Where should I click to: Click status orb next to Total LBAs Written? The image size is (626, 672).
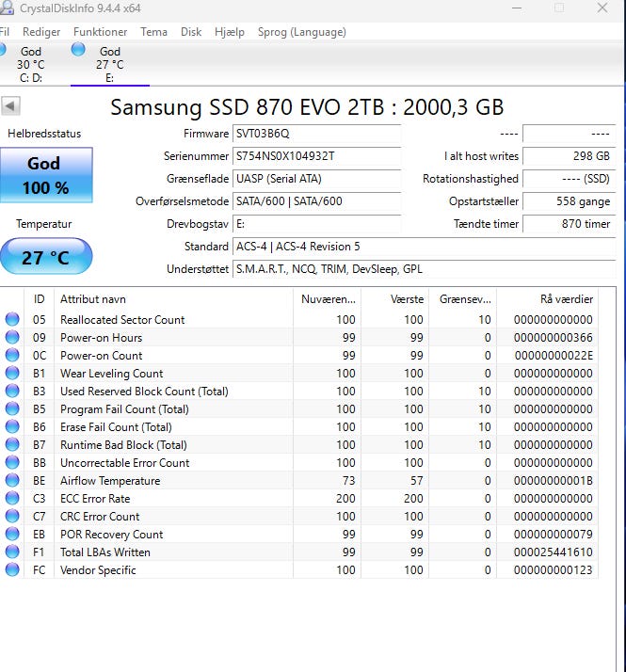(x=12, y=552)
